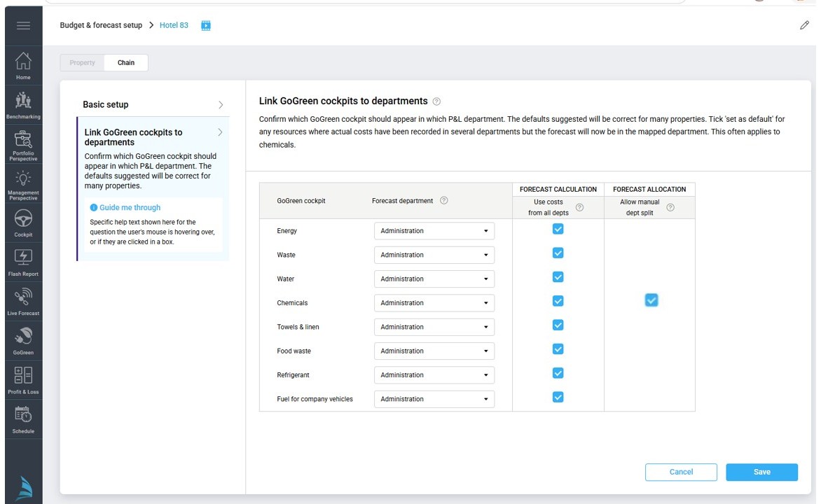Uncheck Waste use costs checkbox
Image resolution: width=821 pixels, height=504 pixels.
tap(558, 253)
